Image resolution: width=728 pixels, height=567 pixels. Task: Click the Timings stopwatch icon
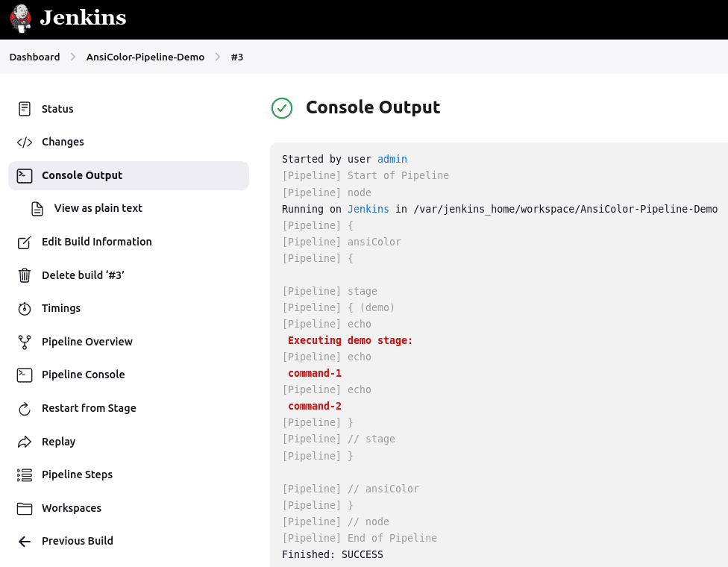click(25, 308)
